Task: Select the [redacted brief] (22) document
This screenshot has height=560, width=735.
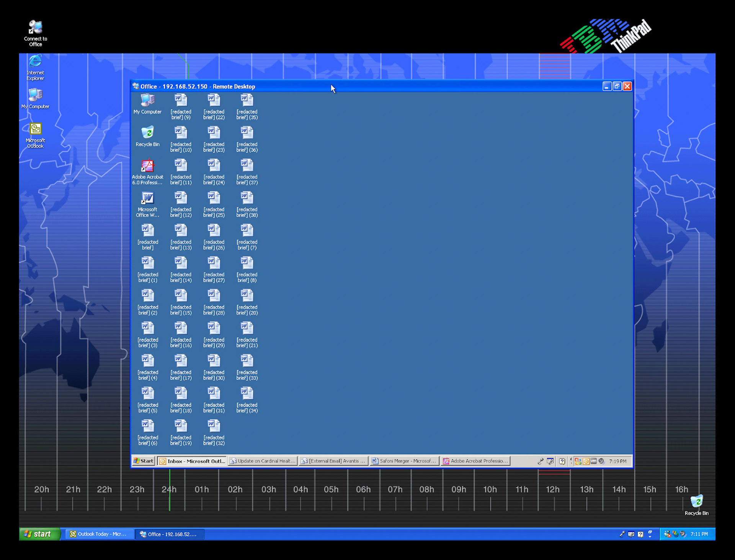Action: (x=214, y=101)
